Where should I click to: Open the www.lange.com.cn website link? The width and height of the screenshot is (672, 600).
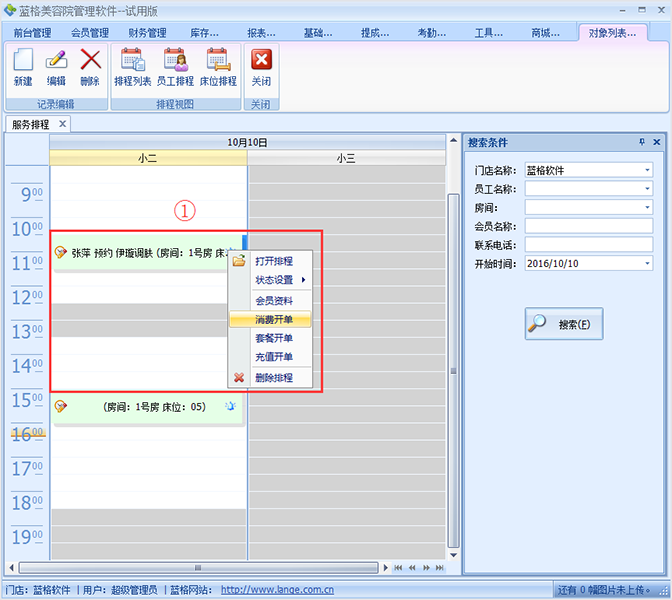pos(277,590)
